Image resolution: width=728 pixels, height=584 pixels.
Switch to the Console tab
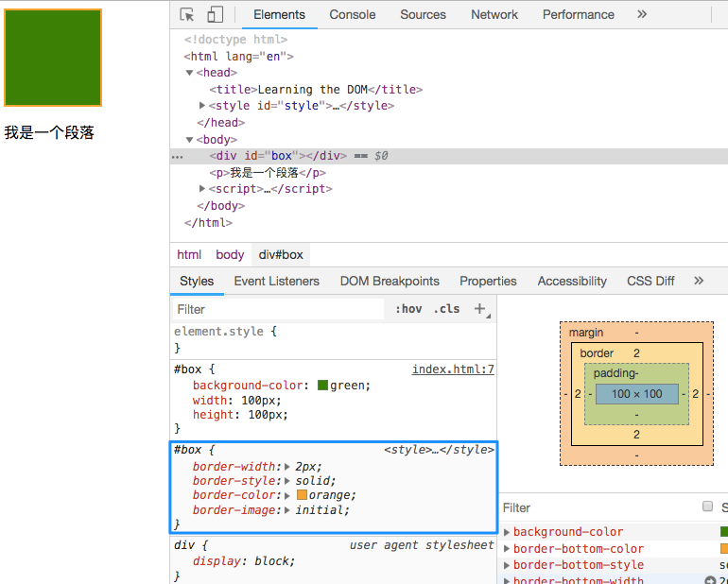(x=351, y=14)
